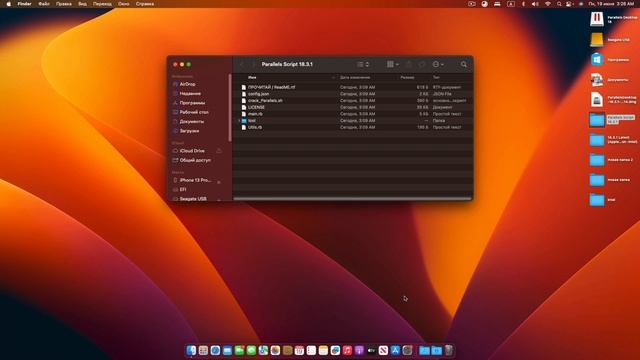Expand the tool folder disclosure triangle
Image resolution: width=640 pixels, height=360 pixels.
tap(239, 121)
